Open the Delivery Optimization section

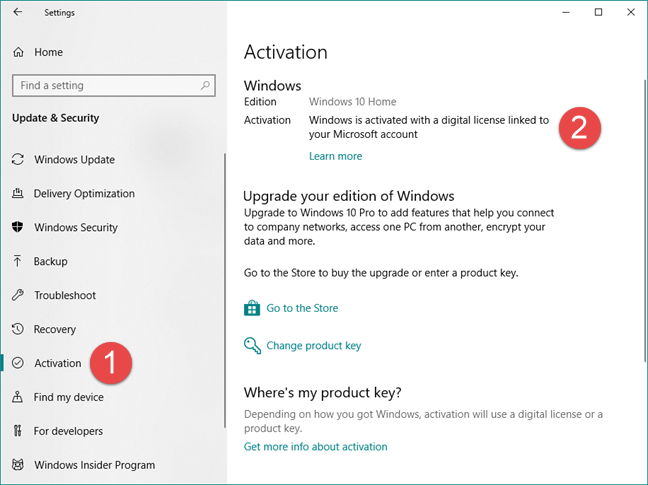(84, 193)
